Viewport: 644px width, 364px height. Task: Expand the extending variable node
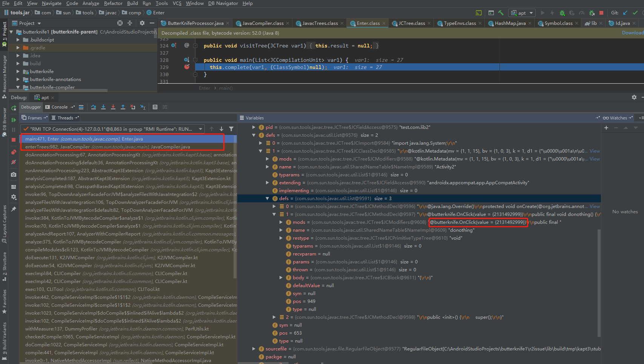pos(267,183)
